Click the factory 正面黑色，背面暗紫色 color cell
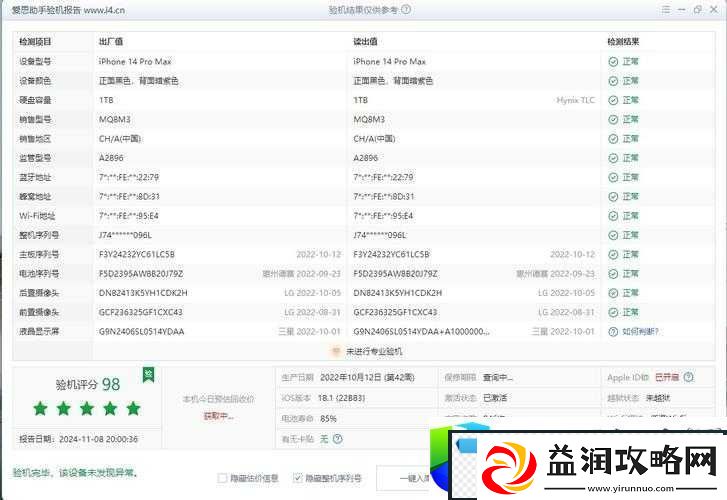The image size is (727, 500). [139, 81]
